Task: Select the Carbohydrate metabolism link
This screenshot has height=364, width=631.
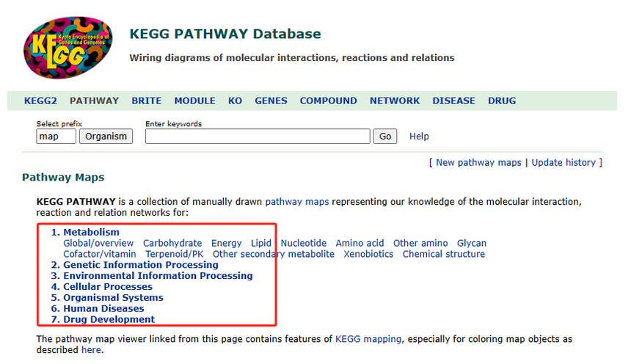Action: pyautogui.click(x=172, y=243)
